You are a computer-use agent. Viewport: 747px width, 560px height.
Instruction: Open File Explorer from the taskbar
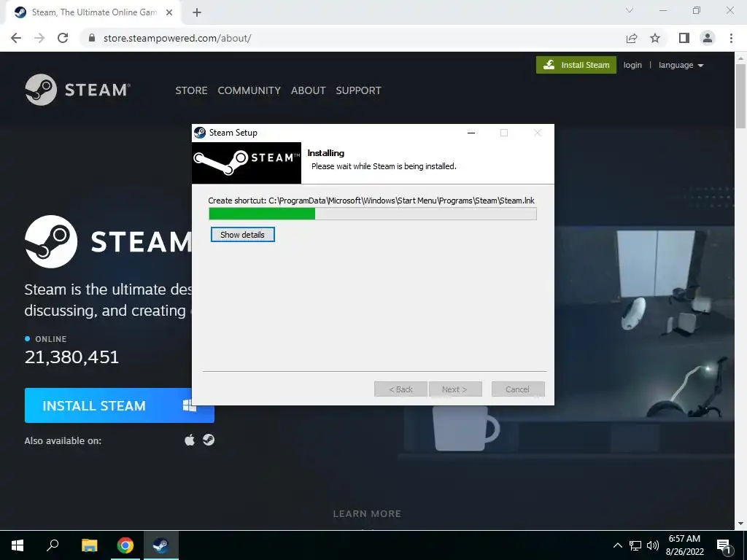89,545
